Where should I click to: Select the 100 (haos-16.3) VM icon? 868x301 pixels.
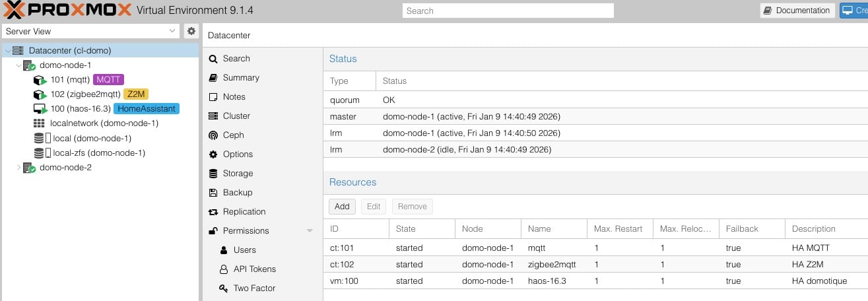pyautogui.click(x=39, y=109)
